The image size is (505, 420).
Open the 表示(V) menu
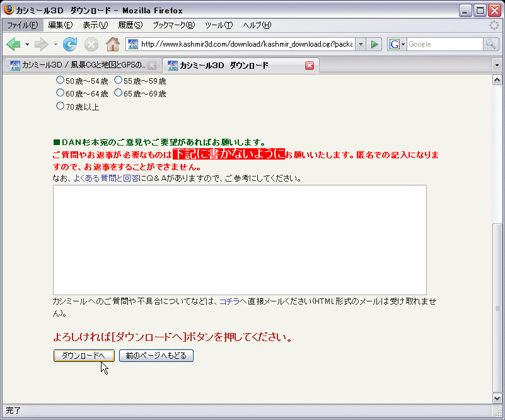pos(95,25)
